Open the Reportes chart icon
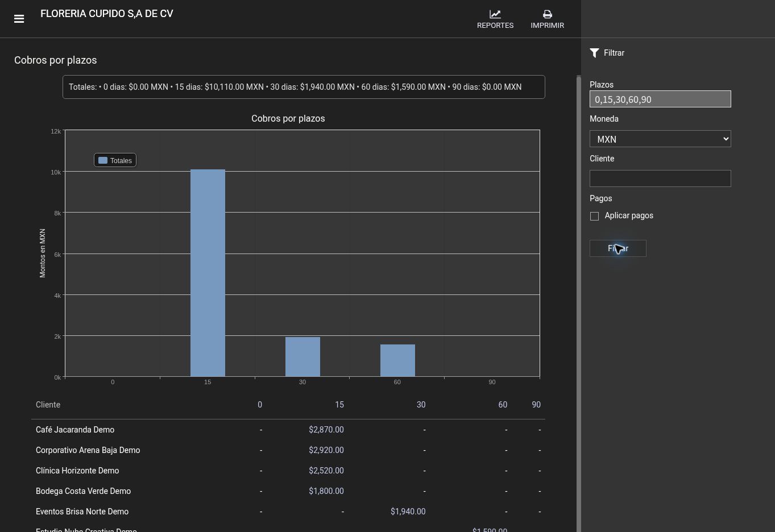Screen dimensions: 775x532 coord(495,14)
